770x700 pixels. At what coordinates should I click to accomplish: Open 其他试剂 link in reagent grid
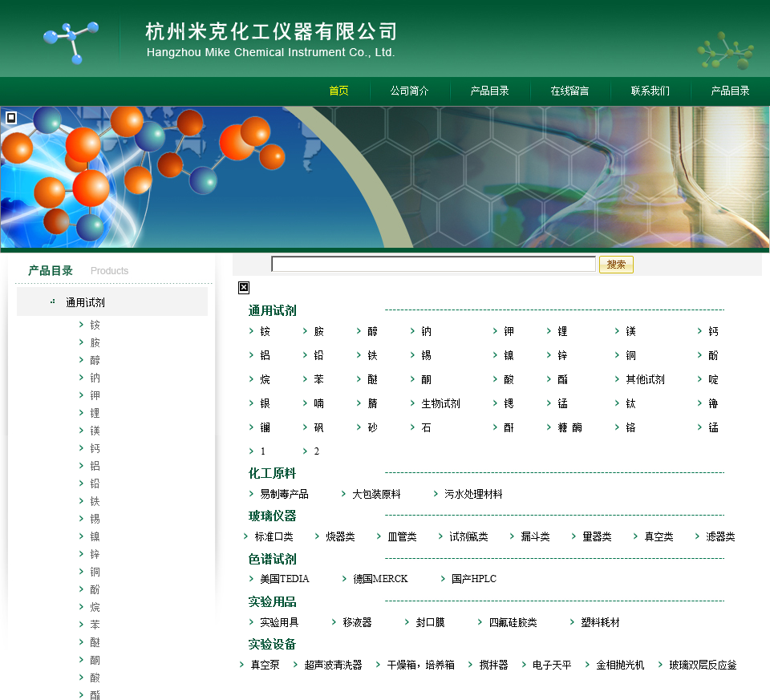(645, 379)
